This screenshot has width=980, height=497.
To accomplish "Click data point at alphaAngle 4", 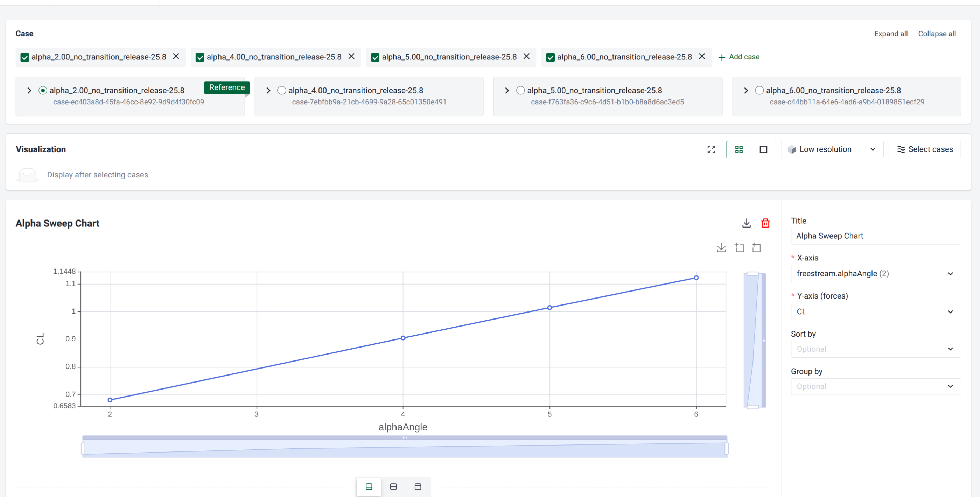I will tap(403, 338).
